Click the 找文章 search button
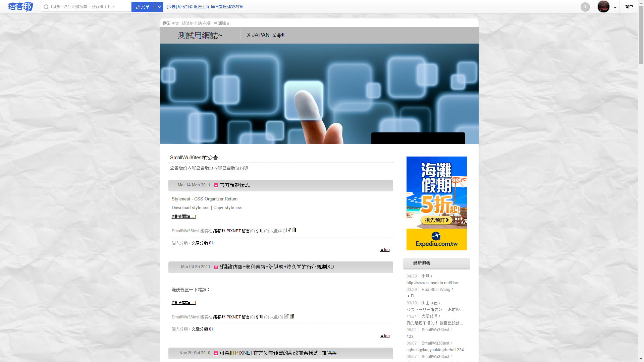Image resolution: width=644 pixels, height=362 pixels. pyautogui.click(x=143, y=6)
